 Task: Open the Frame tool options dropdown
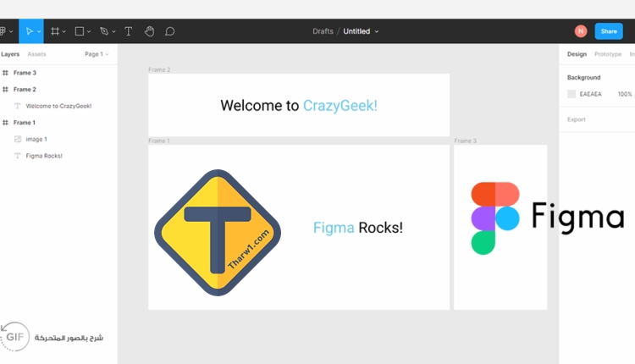(x=64, y=31)
